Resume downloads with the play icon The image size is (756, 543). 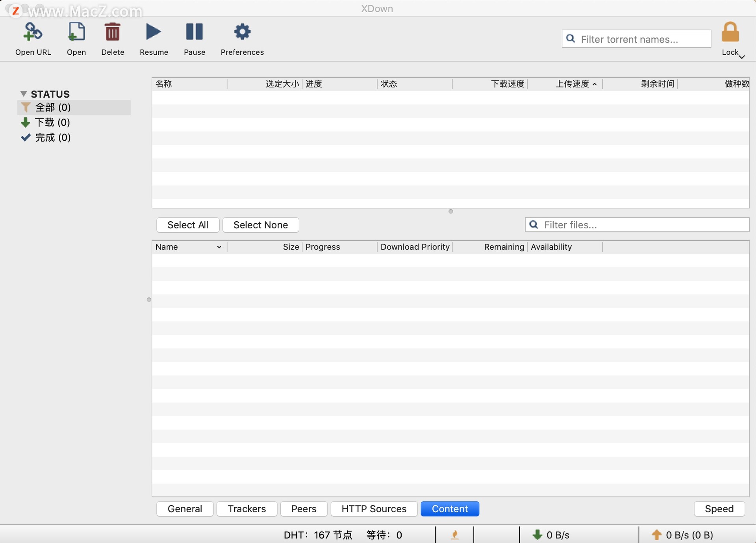[x=154, y=32]
